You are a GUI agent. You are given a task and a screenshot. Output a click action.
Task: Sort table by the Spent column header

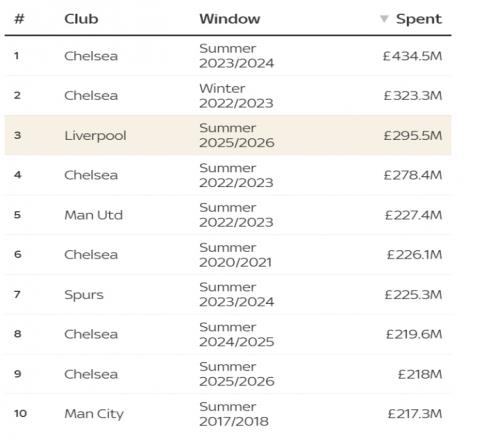click(419, 19)
